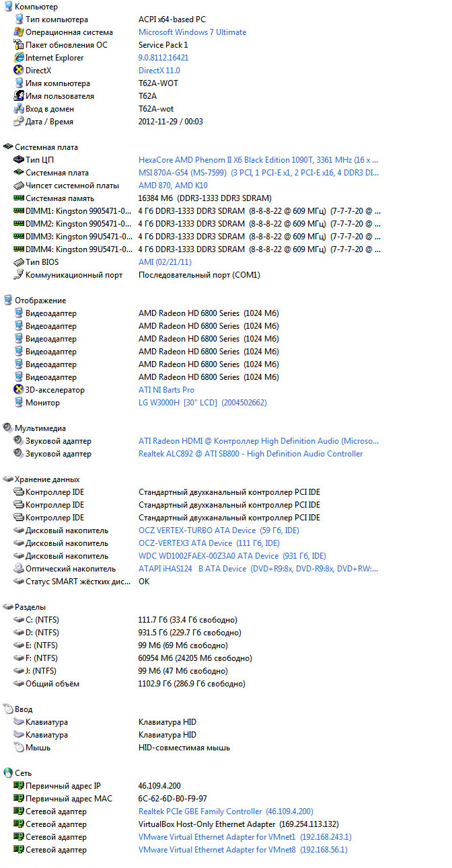
Task: Click the Монитор row icon
Action: [19, 403]
